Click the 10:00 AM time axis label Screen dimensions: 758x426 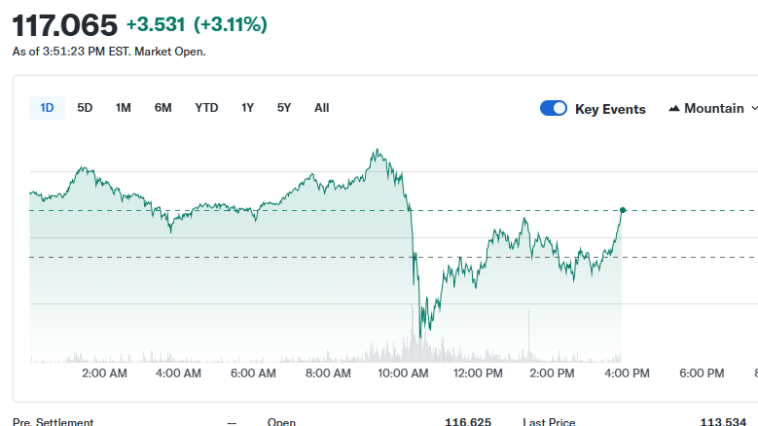click(x=403, y=373)
